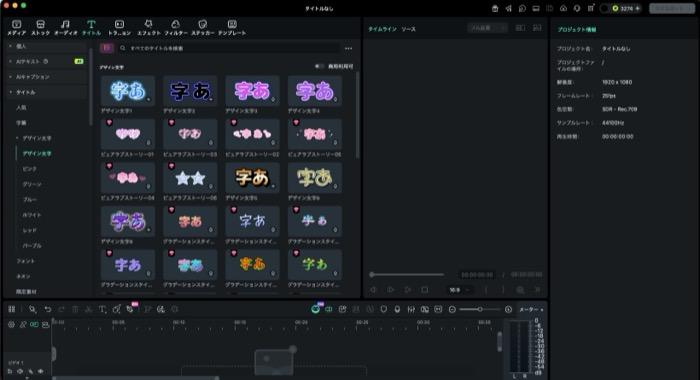The width and height of the screenshot is (700, 380).
Task: Select the デザイン文字1 blue glow thumbnail
Action: pyautogui.click(x=128, y=91)
